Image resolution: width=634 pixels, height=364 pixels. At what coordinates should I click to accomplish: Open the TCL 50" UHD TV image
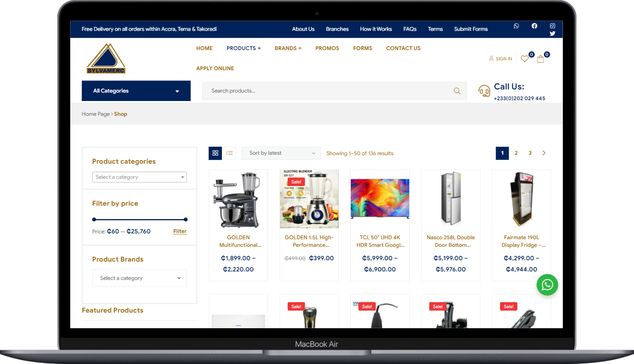380,199
